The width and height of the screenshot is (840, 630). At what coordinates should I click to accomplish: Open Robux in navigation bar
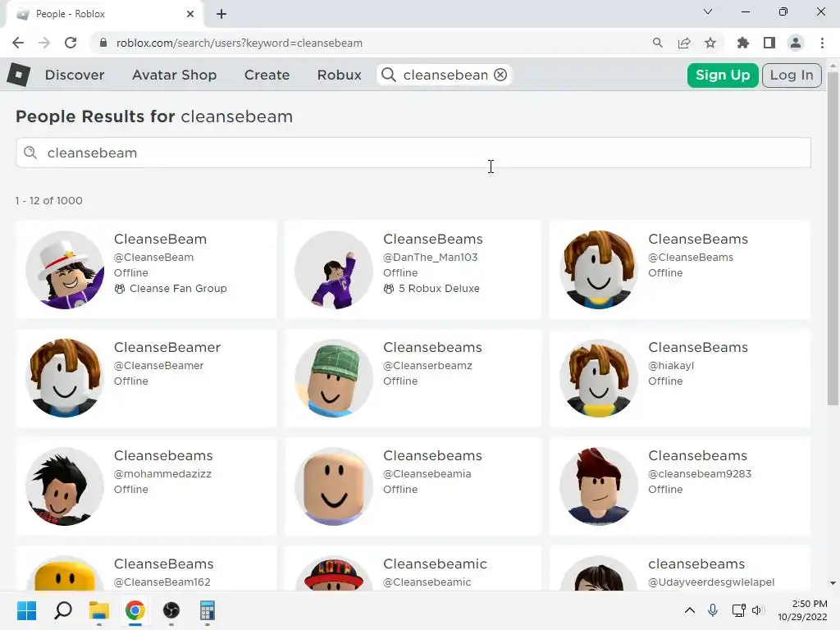339,75
